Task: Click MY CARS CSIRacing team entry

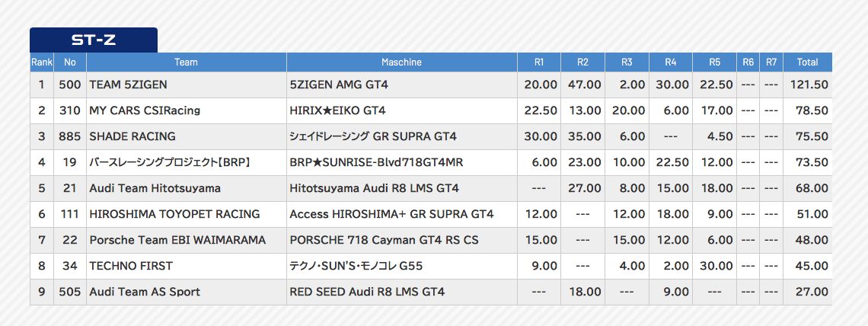Action: 145,110
